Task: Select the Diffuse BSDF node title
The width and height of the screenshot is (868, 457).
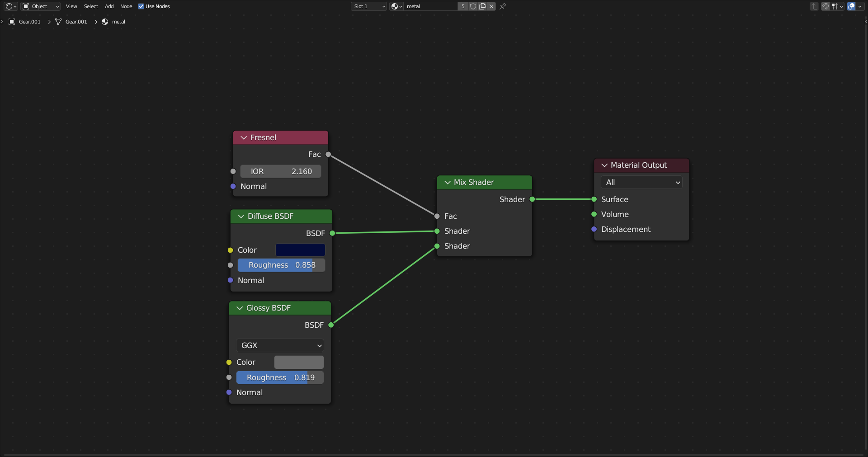Action: tap(270, 216)
